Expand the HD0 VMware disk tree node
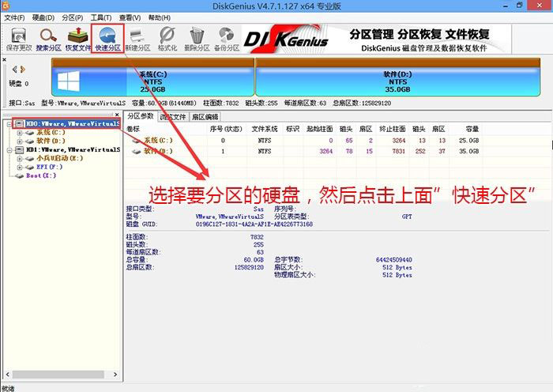 [x=9, y=123]
